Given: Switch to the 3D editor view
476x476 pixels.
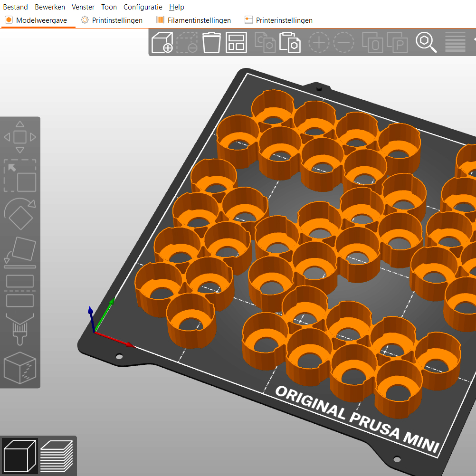Looking at the screenshot, I should pyautogui.click(x=20, y=456).
